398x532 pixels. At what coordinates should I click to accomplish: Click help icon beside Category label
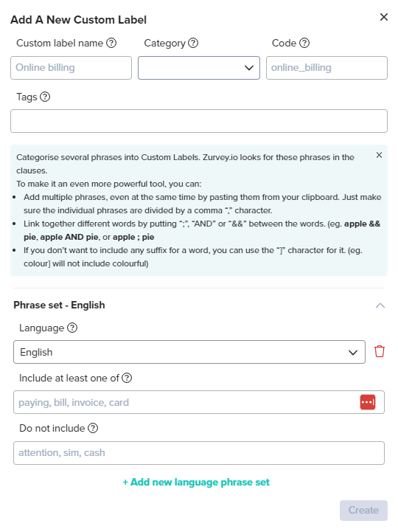(x=193, y=43)
